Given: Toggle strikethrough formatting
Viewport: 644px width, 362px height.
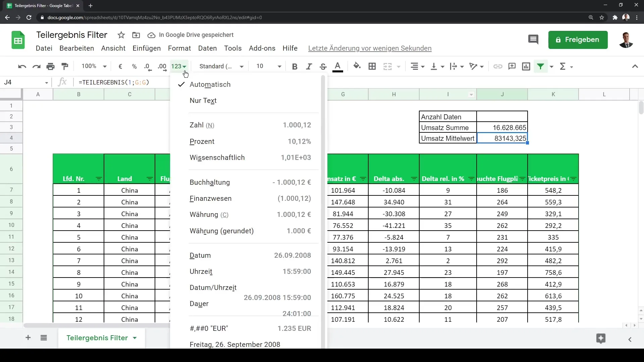Looking at the screenshot, I should [x=323, y=67].
